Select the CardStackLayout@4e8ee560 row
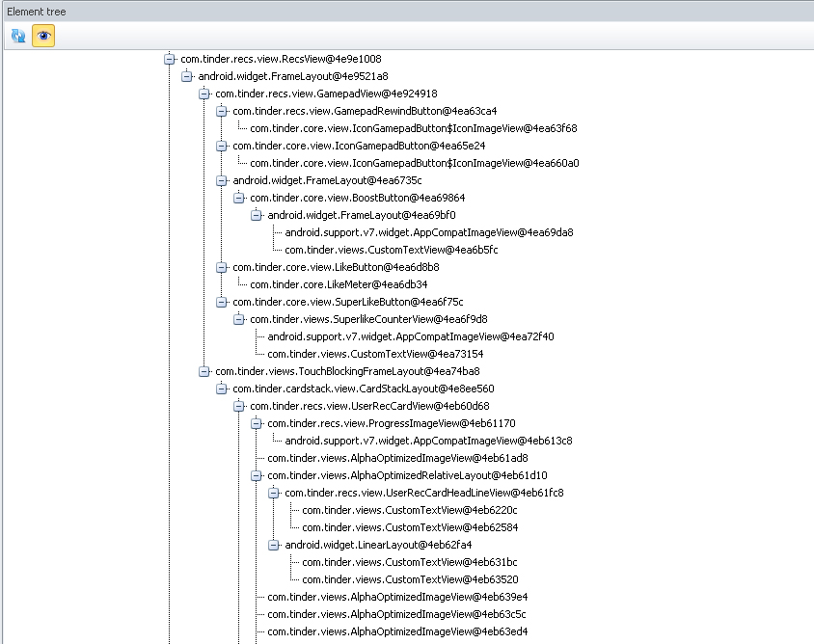Viewport: 814px width, 644px height. pyautogui.click(x=364, y=389)
